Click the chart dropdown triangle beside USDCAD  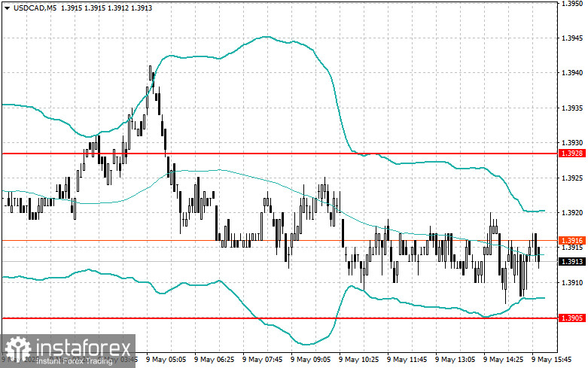click(7, 8)
